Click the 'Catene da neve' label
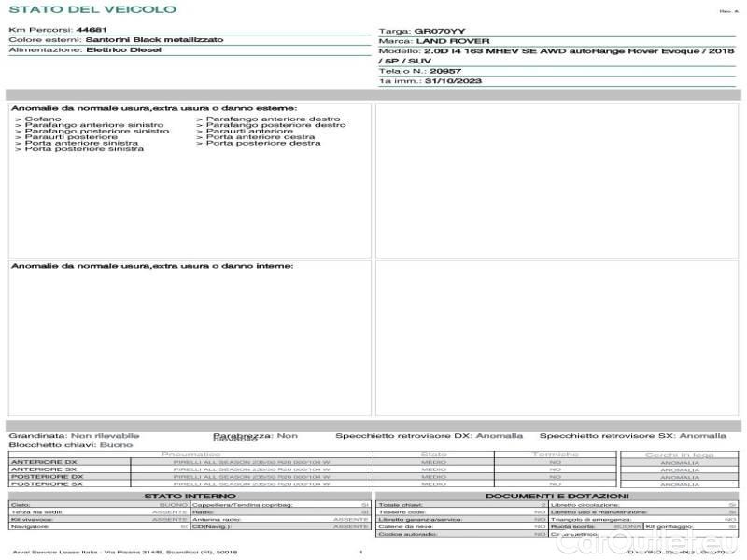Image resolution: width=747 pixels, height=560 pixels. coord(405,526)
